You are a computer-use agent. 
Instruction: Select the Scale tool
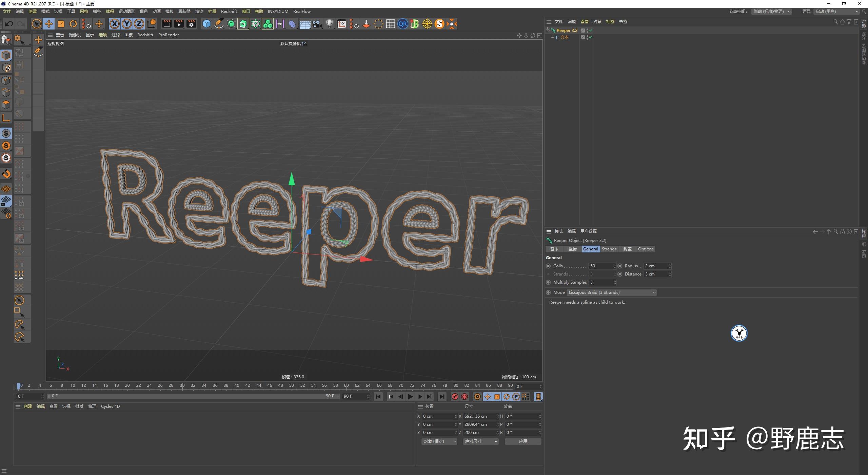point(61,24)
